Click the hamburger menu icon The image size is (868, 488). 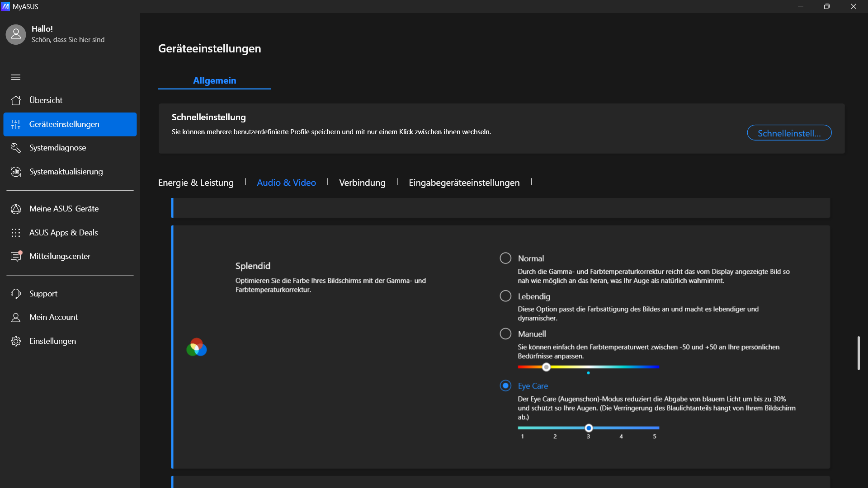[x=16, y=77]
